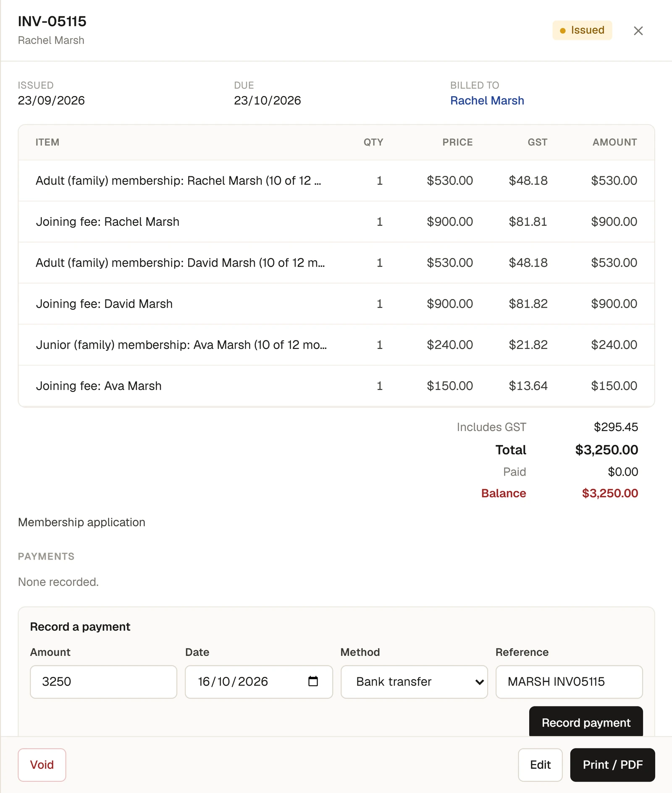The width and height of the screenshot is (672, 793).
Task: Click the red Balance $3,250.00 amount
Action: [610, 493]
